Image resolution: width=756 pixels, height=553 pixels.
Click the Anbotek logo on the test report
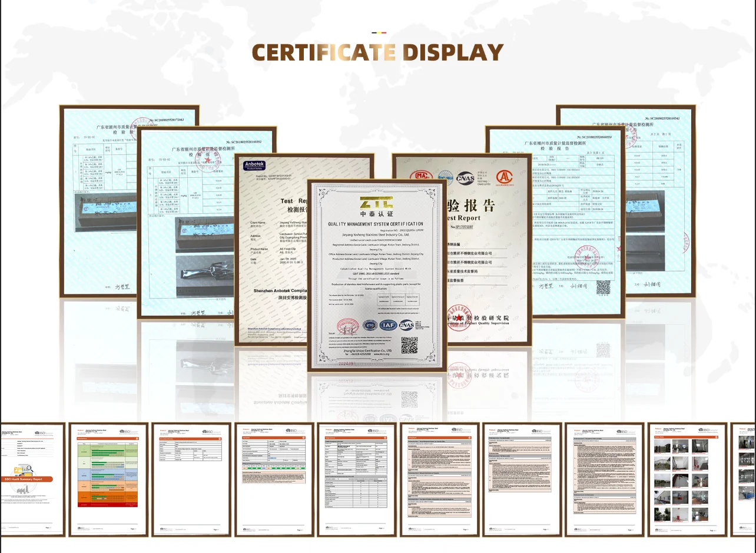click(256, 167)
